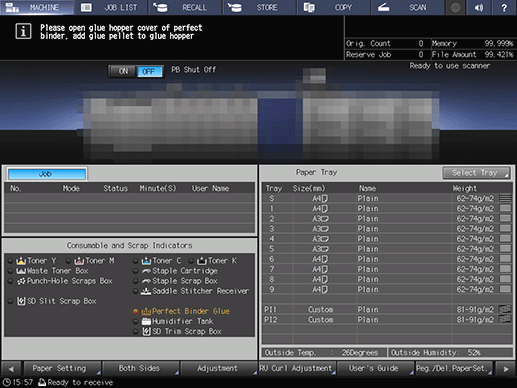Open the STORE tab
Screen dimensions: 517x388
click(x=260, y=7)
